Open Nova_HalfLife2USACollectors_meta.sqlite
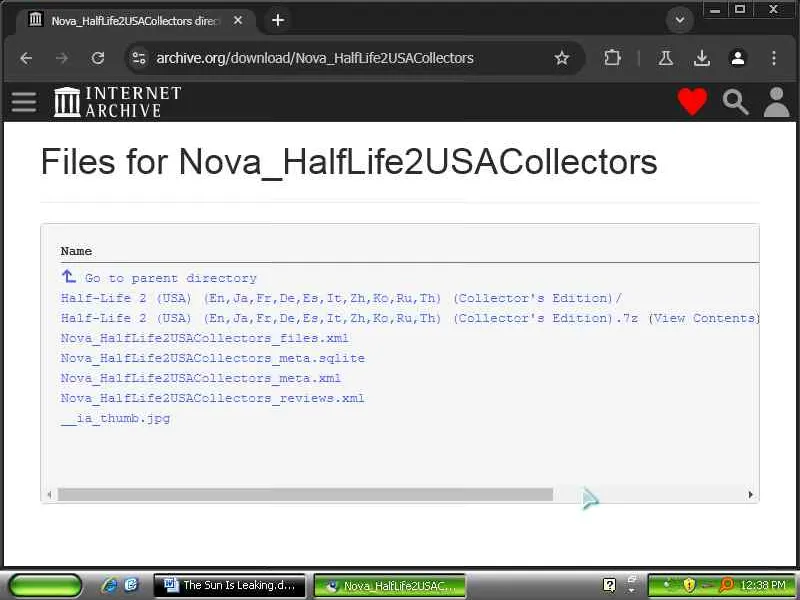 pyautogui.click(x=213, y=358)
